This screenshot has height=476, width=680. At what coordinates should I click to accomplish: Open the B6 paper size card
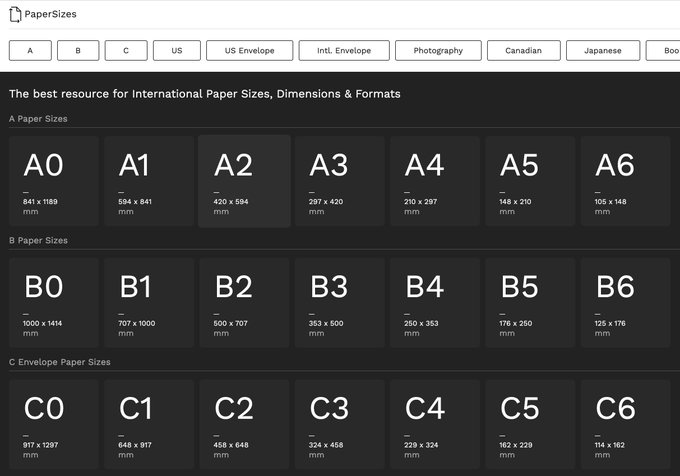[x=626, y=303]
